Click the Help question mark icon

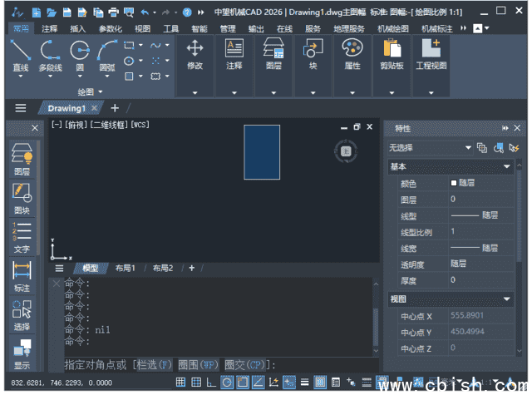tap(186, 12)
